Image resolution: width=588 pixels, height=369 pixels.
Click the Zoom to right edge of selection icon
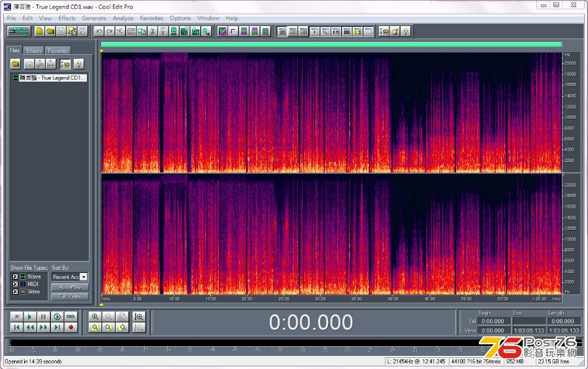click(122, 327)
